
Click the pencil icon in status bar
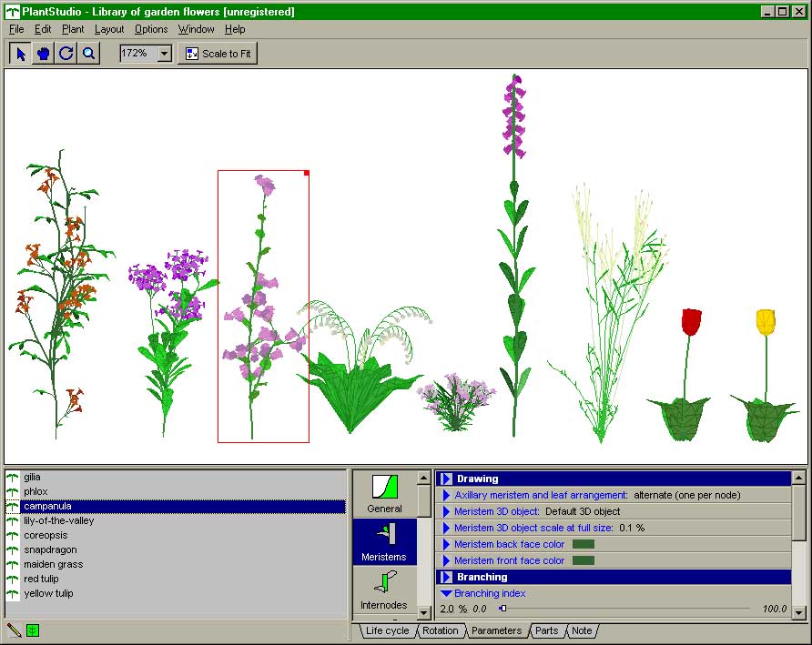(15, 630)
